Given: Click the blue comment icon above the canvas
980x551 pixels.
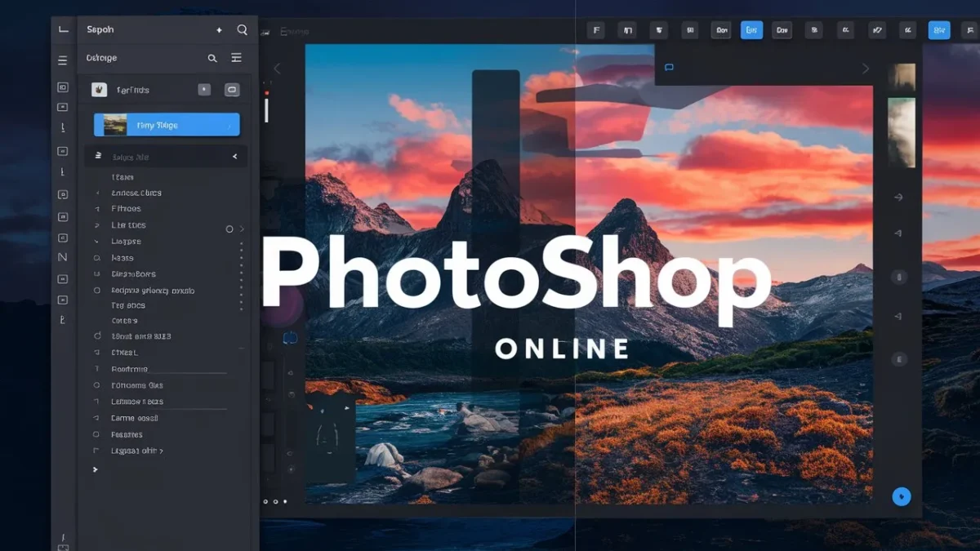Looking at the screenshot, I should pyautogui.click(x=669, y=68).
